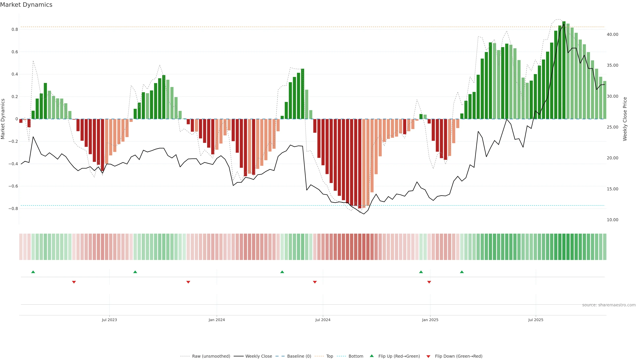Click the red flip-down marker before Jan 2024

tap(188, 282)
